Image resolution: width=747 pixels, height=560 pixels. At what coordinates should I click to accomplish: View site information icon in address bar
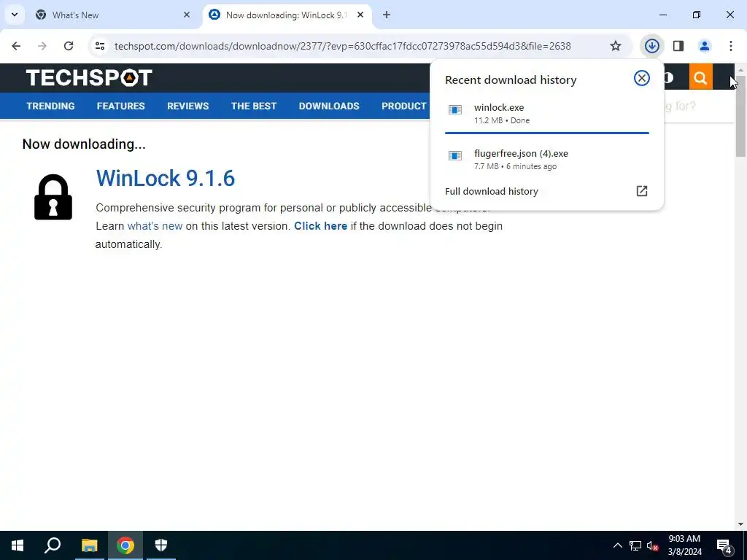(x=100, y=46)
